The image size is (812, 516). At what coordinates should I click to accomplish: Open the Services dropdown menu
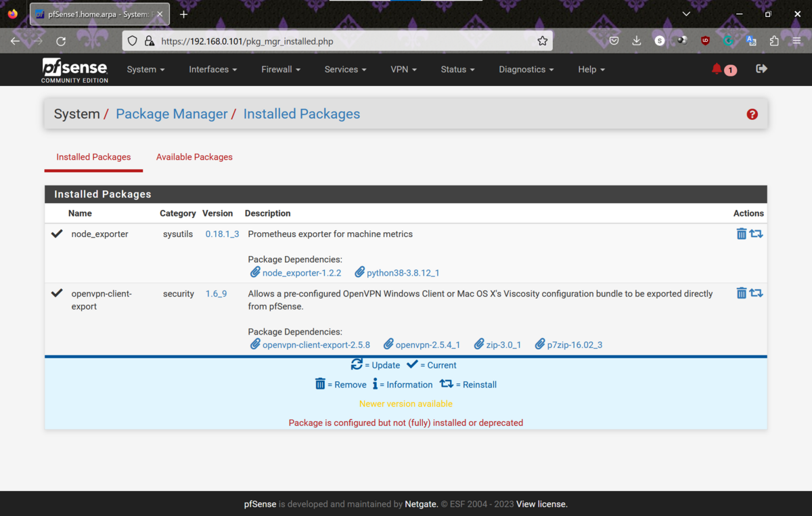(344, 69)
